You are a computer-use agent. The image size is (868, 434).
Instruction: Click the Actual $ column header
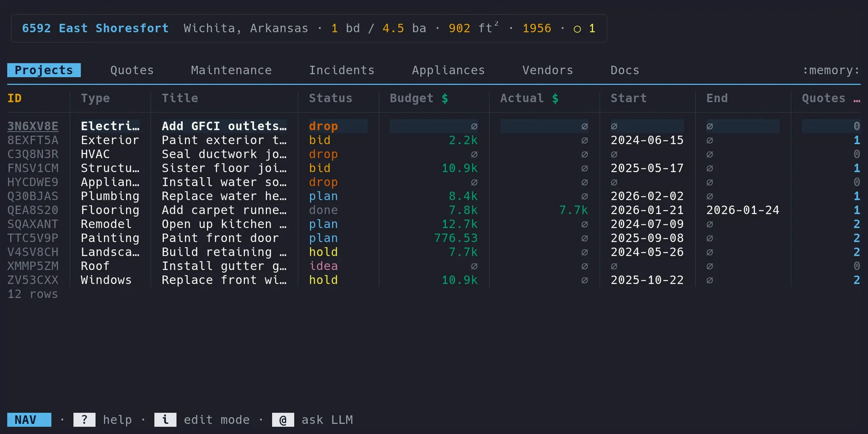click(x=529, y=98)
